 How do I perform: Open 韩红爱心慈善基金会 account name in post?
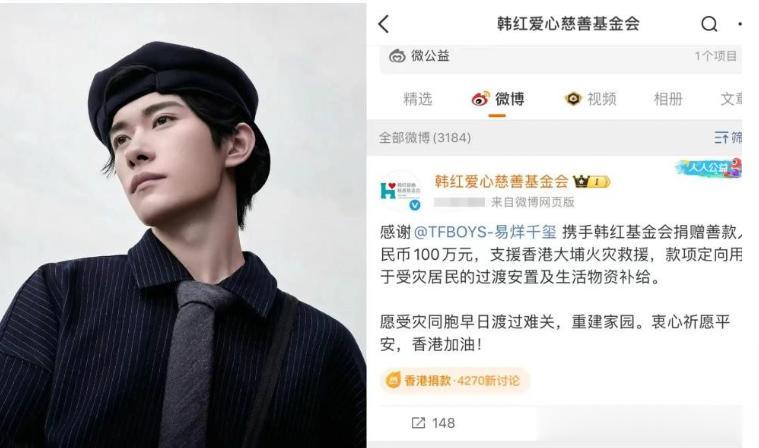pyautogui.click(x=501, y=181)
